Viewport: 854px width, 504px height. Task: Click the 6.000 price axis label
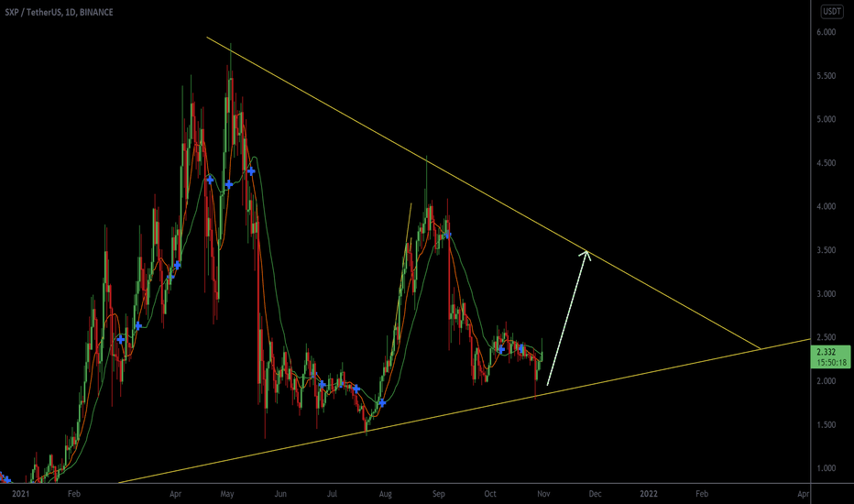coord(826,32)
